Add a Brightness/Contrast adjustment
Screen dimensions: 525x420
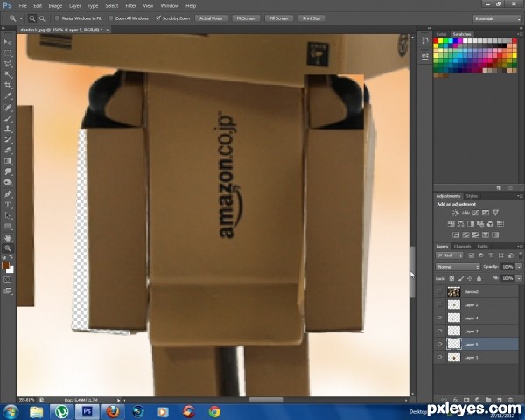[455, 213]
